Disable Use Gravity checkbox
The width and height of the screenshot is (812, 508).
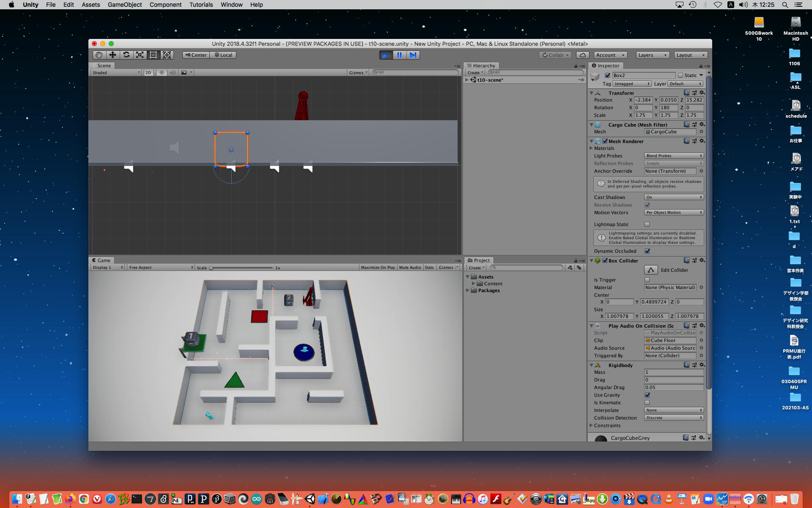tap(647, 395)
